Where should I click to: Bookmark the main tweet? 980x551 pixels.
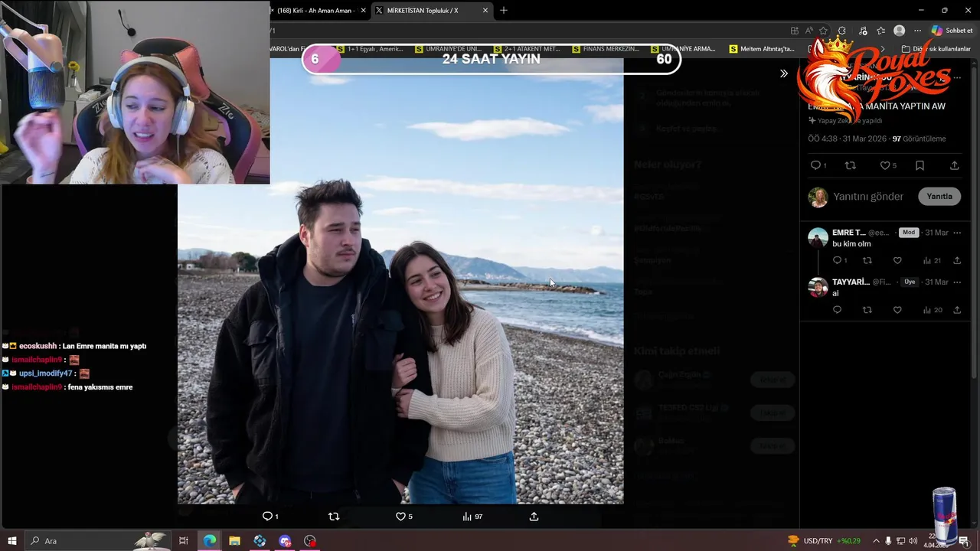tap(920, 165)
